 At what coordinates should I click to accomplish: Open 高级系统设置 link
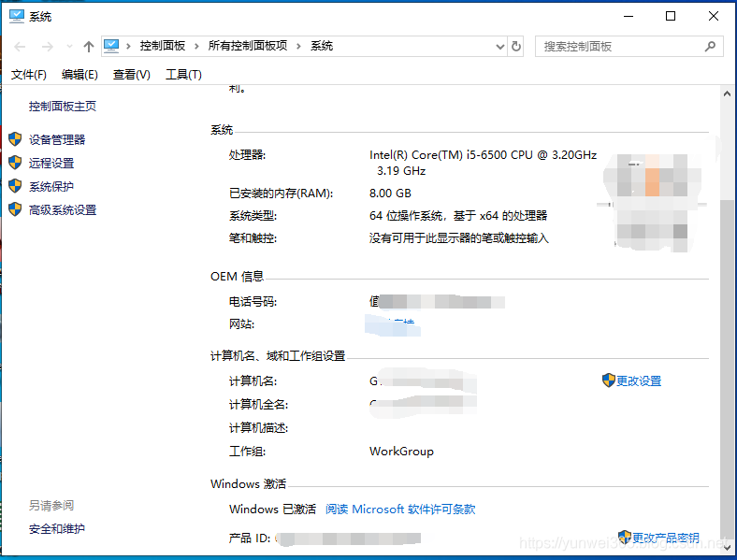click(x=63, y=210)
